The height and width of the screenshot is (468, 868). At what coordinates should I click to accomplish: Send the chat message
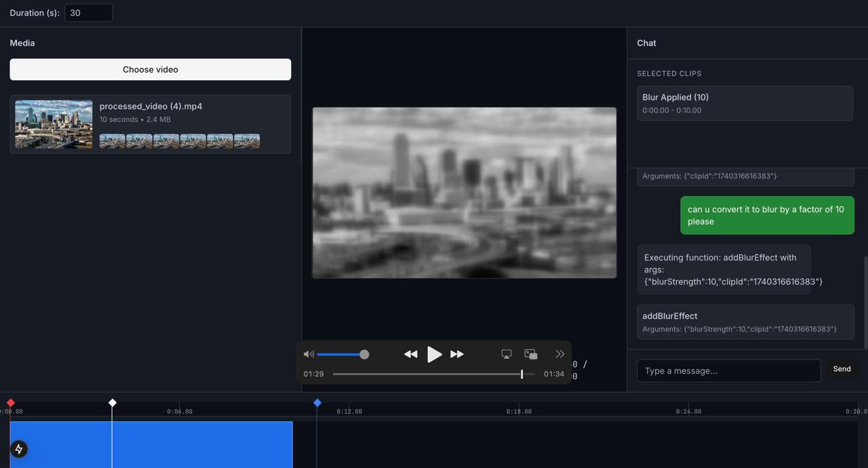click(x=842, y=369)
